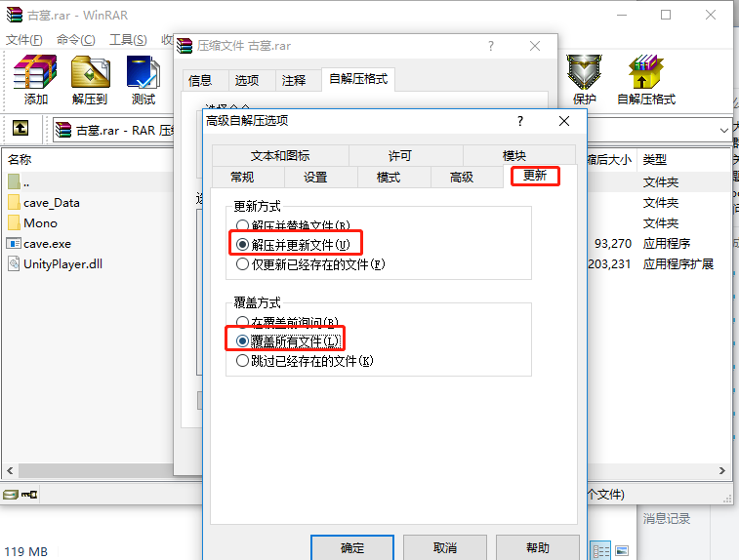Open the 命令(C) menu
Screen dimensions: 739x560
(75, 40)
